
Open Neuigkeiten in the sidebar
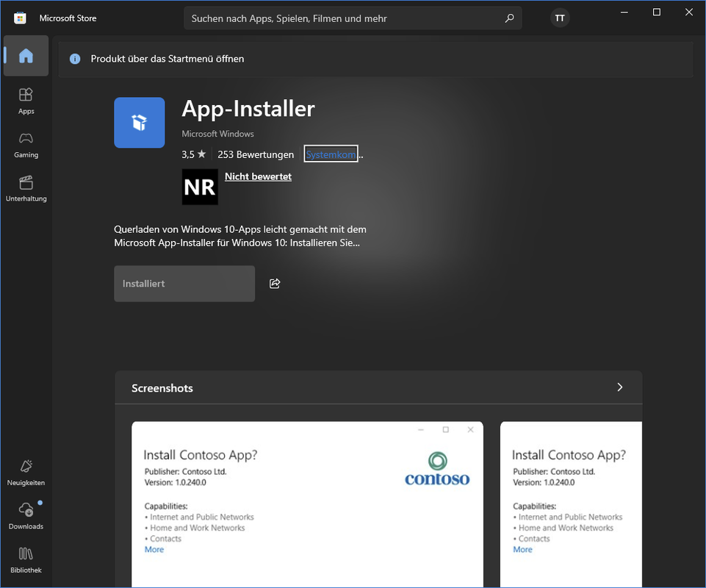(26, 473)
